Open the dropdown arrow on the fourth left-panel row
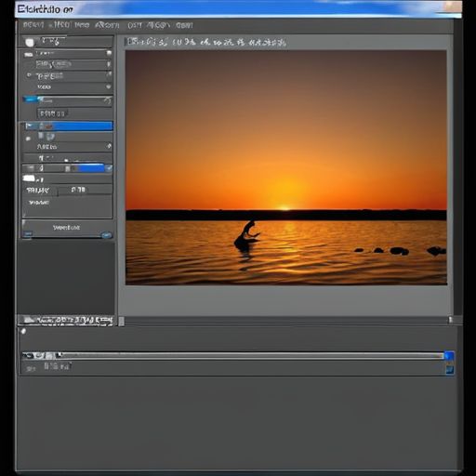This screenshot has width=476, height=476. pyautogui.click(x=109, y=87)
